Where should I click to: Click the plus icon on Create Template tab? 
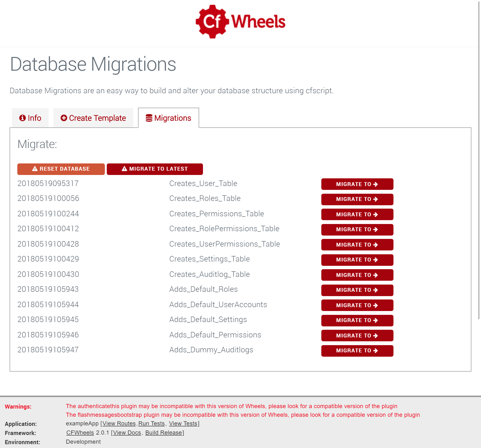pyautogui.click(x=63, y=118)
